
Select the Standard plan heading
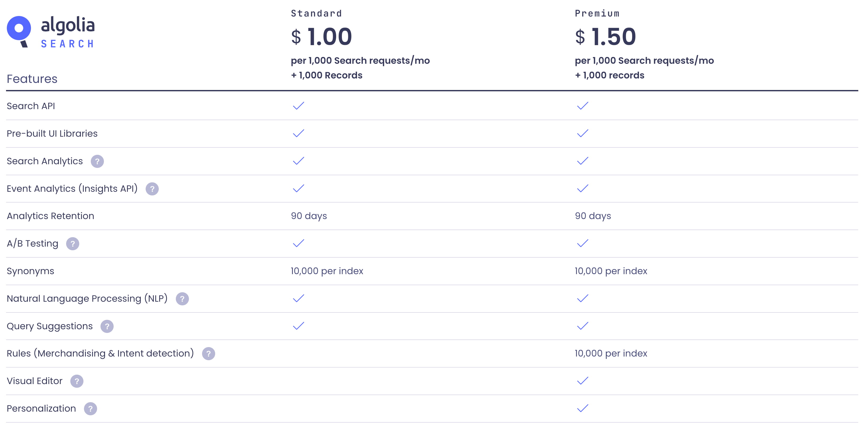[316, 13]
